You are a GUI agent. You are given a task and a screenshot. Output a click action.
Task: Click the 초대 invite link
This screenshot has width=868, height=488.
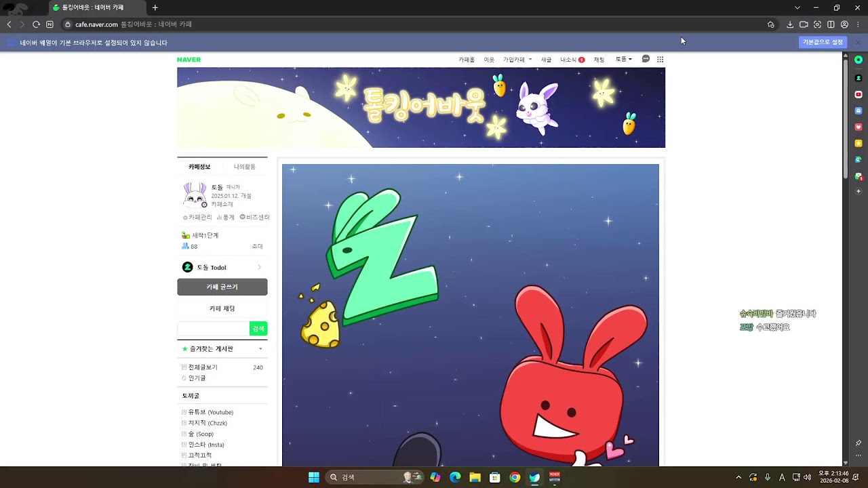(257, 247)
